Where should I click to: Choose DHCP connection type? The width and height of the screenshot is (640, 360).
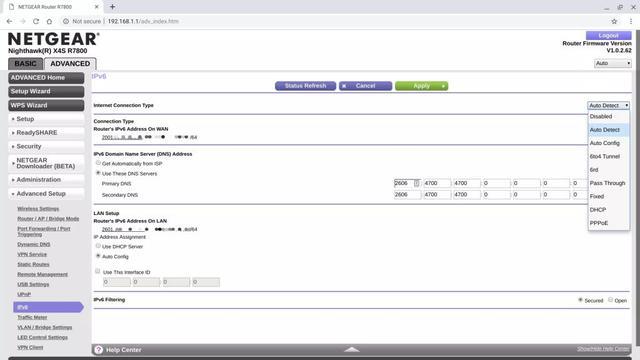[608, 210]
